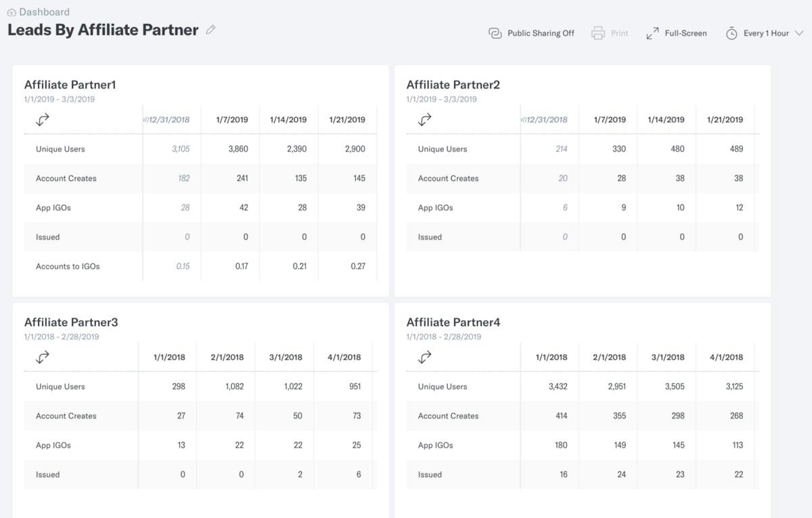Click the pivot arrows icon in Affiliate Partner4

[425, 357]
